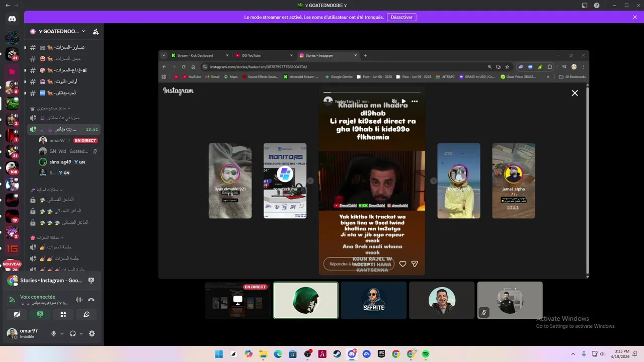The width and height of the screenshot is (644, 362).
Task: Toggle the camera on in voice panel
Action: (17, 314)
